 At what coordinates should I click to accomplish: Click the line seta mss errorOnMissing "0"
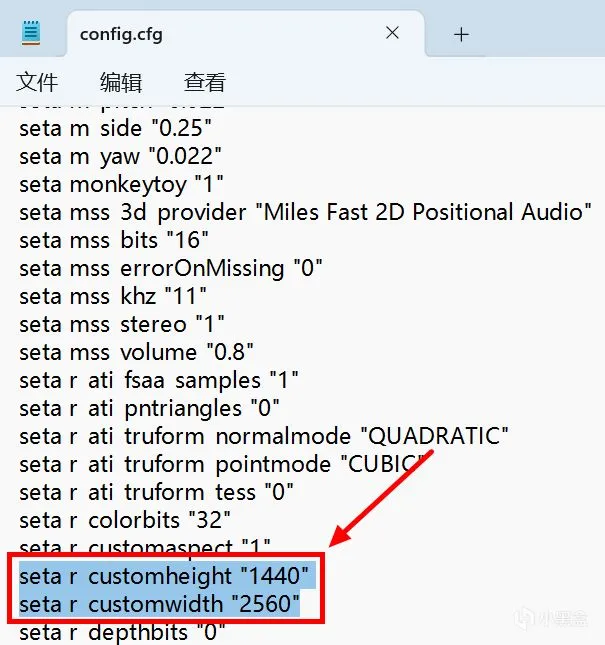click(x=171, y=268)
